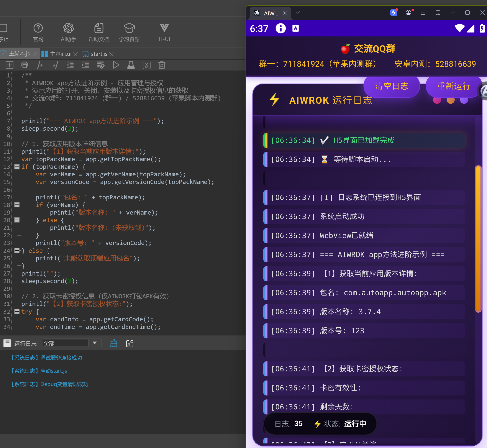Open 学习资源 learning resources
This screenshot has height=448, width=487.
click(129, 32)
